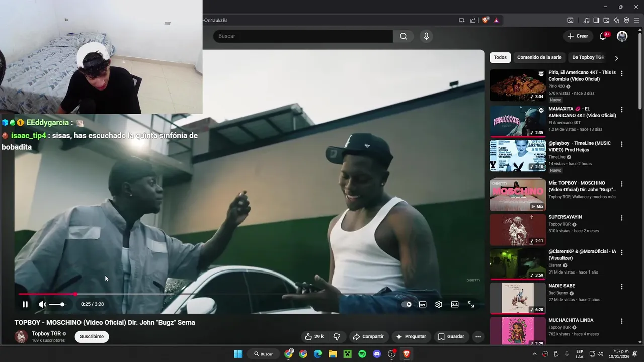Select the Contenido de la serie chip

(539, 58)
